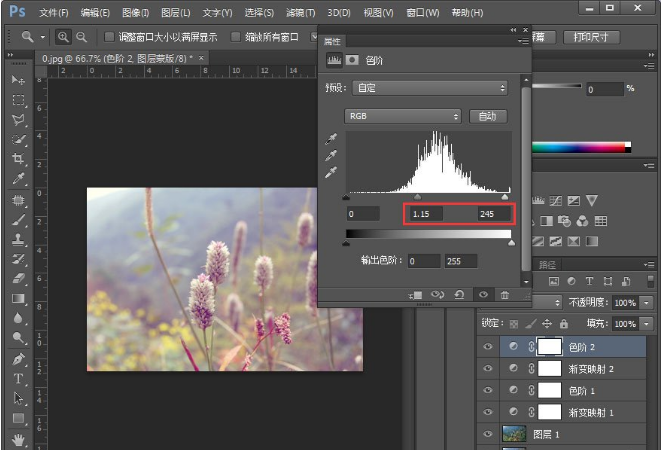
Task: Click the white input level slider handle
Action: pos(505,197)
